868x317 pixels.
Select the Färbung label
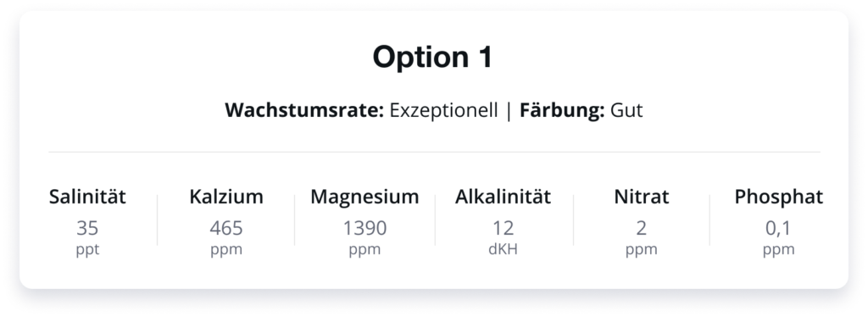tap(562, 110)
